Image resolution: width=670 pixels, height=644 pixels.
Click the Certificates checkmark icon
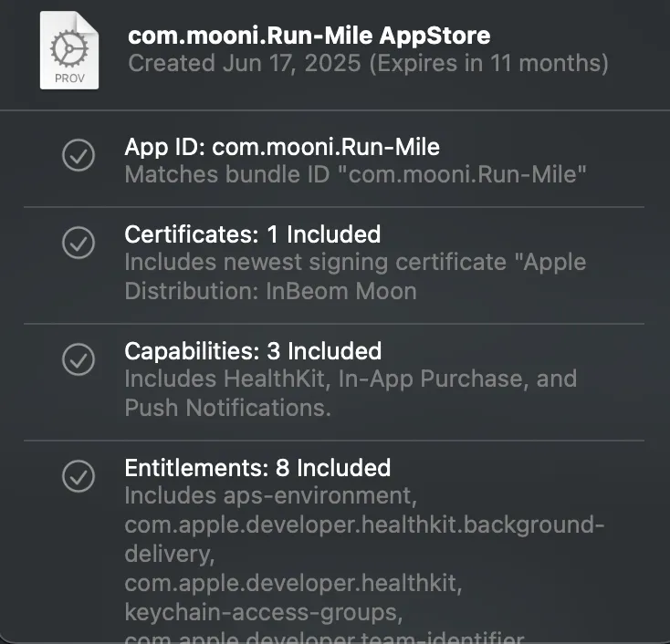79,242
